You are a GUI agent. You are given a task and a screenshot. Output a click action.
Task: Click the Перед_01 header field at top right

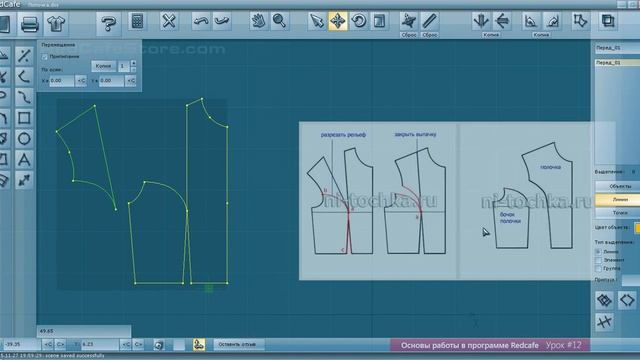(x=617, y=48)
